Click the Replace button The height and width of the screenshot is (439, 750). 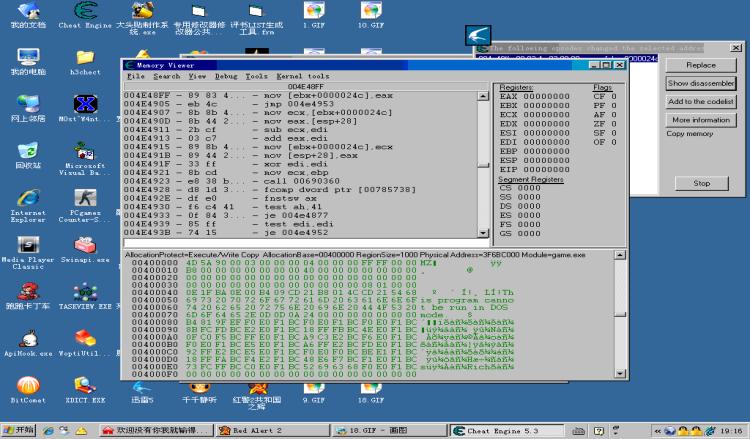(700, 65)
